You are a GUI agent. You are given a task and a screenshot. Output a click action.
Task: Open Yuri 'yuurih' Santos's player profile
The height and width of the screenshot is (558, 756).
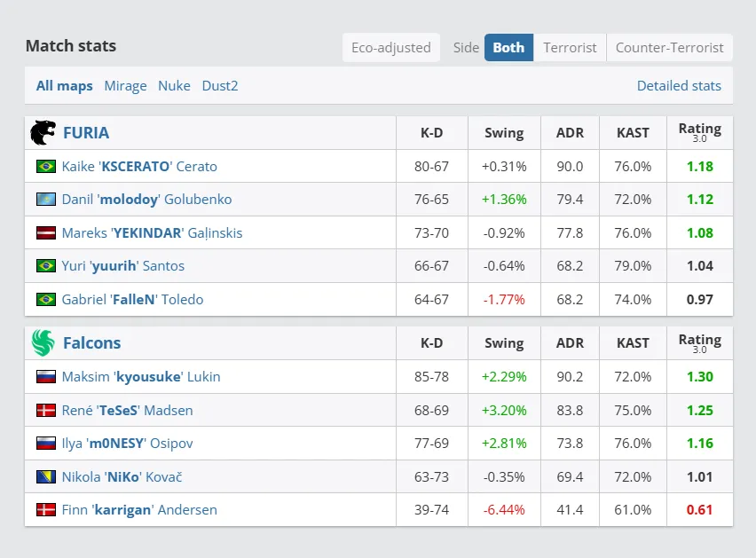123,265
